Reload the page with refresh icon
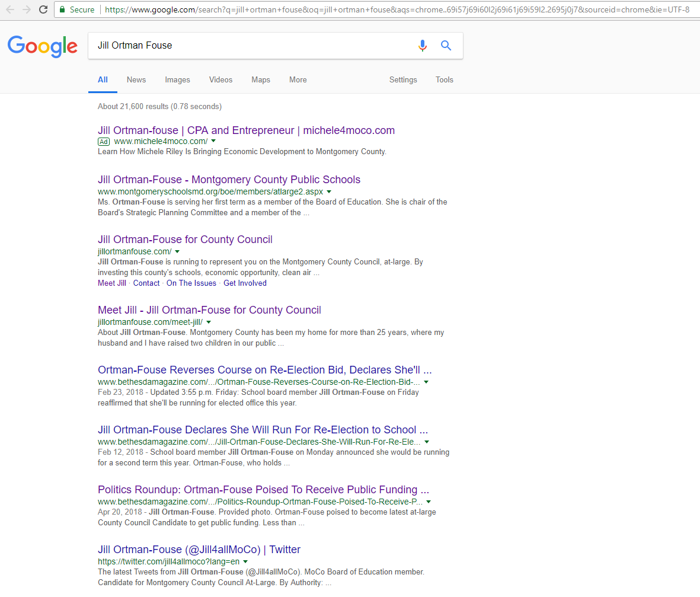 point(43,9)
